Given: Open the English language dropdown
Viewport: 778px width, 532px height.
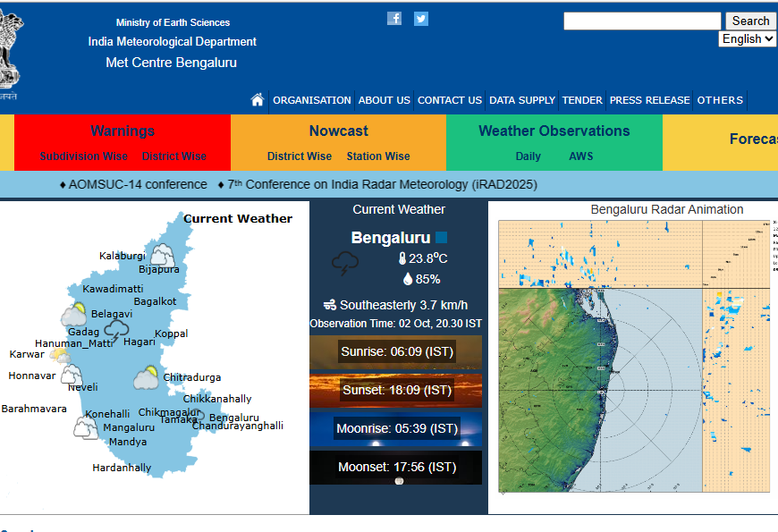Looking at the screenshot, I should tap(748, 39).
